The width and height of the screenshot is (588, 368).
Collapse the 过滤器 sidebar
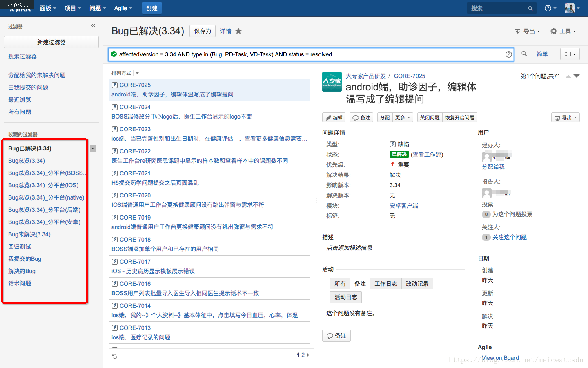click(x=93, y=25)
